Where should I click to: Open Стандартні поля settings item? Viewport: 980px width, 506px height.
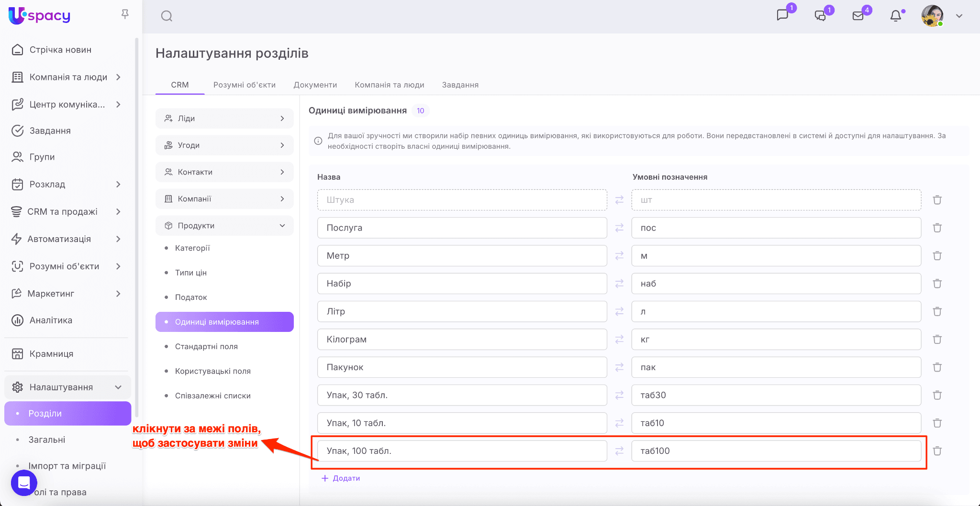tap(206, 346)
